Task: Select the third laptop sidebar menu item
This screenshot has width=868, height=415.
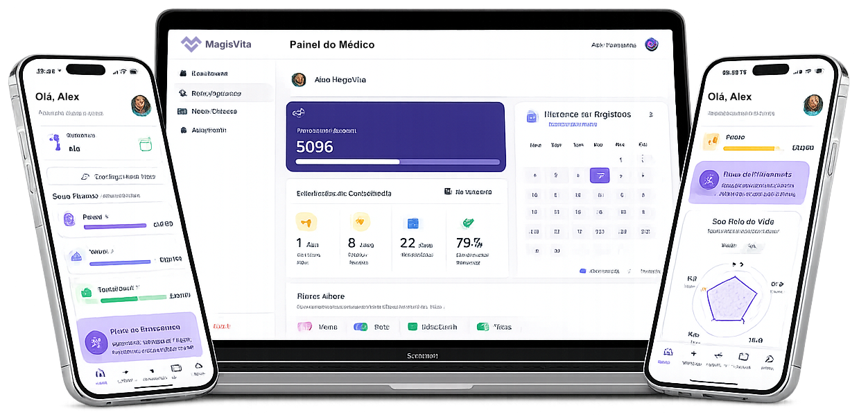Action: coord(207,111)
